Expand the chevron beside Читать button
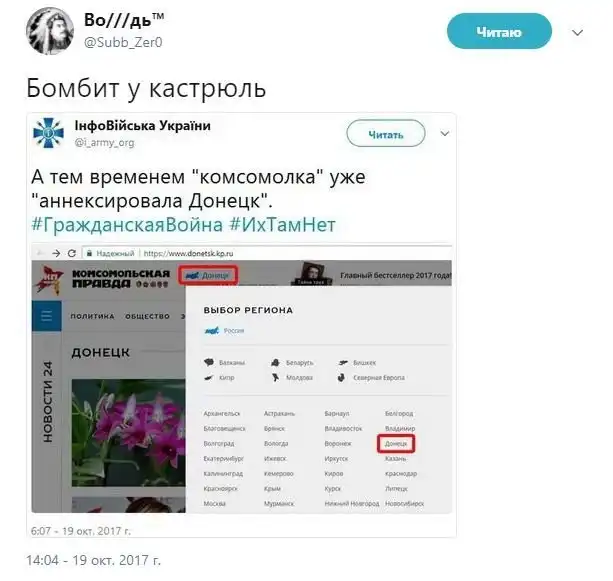 click(445, 134)
